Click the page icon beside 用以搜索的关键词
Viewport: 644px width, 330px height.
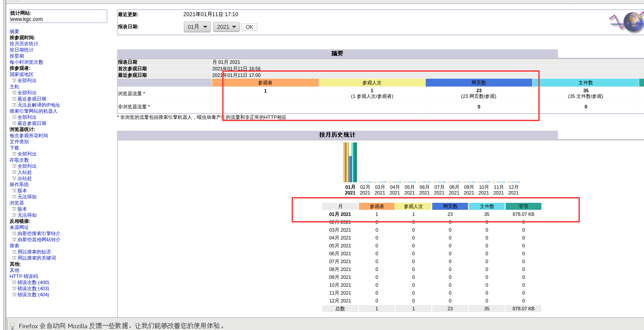pyautogui.click(x=15, y=258)
